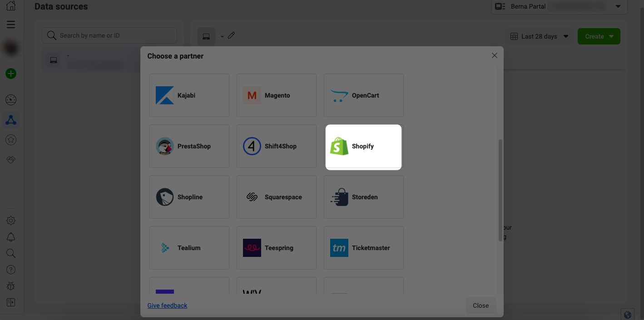Click the blurred profile avatar in sidebar
644x320 pixels.
11,49
